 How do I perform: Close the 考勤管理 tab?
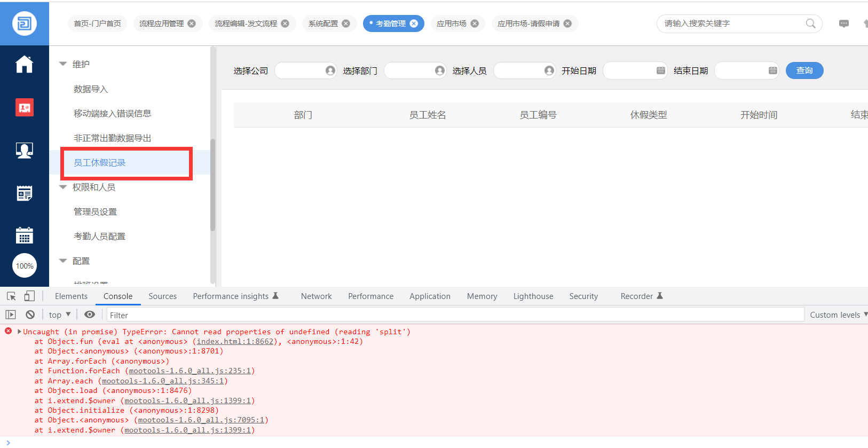pyautogui.click(x=414, y=23)
